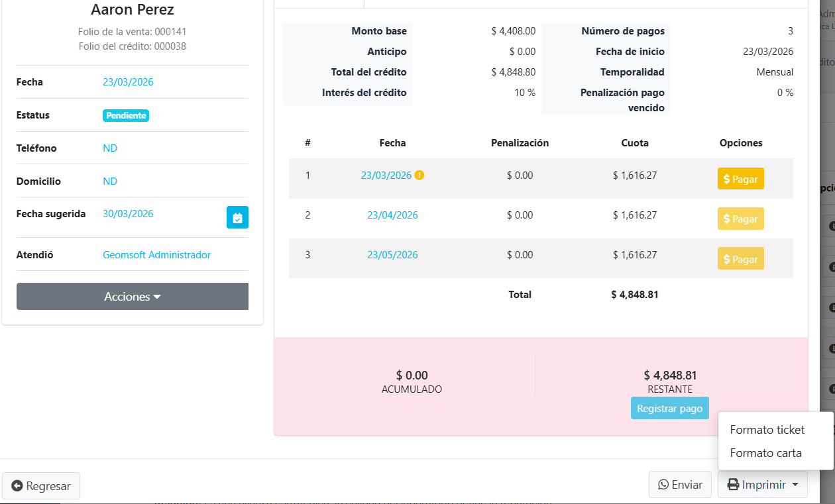Open Geomsoft Administrador user link
835x504 pixels.
pyautogui.click(x=156, y=255)
